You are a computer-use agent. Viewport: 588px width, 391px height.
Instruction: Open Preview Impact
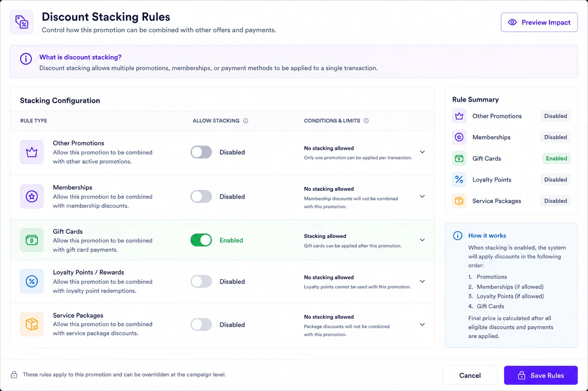pos(539,23)
